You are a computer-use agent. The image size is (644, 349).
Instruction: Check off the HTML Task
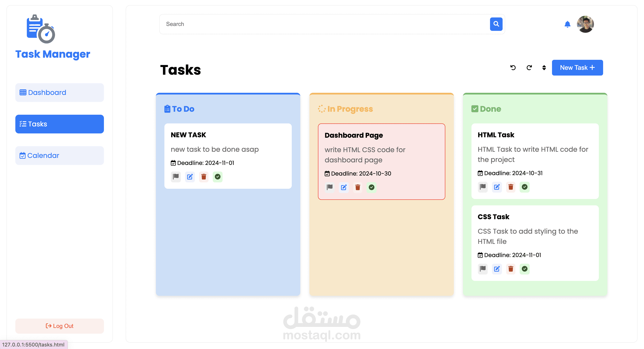tap(525, 187)
